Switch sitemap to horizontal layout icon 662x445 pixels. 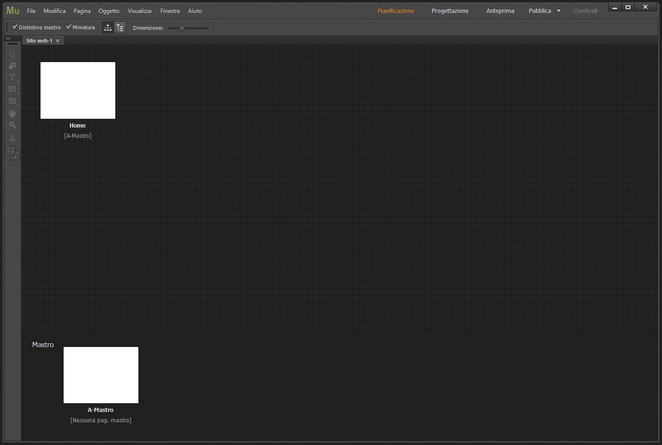click(x=108, y=28)
